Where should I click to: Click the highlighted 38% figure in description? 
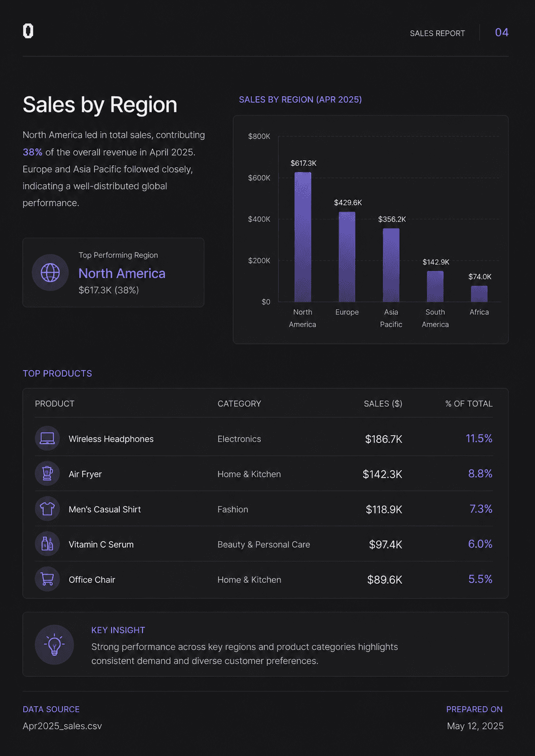point(32,152)
